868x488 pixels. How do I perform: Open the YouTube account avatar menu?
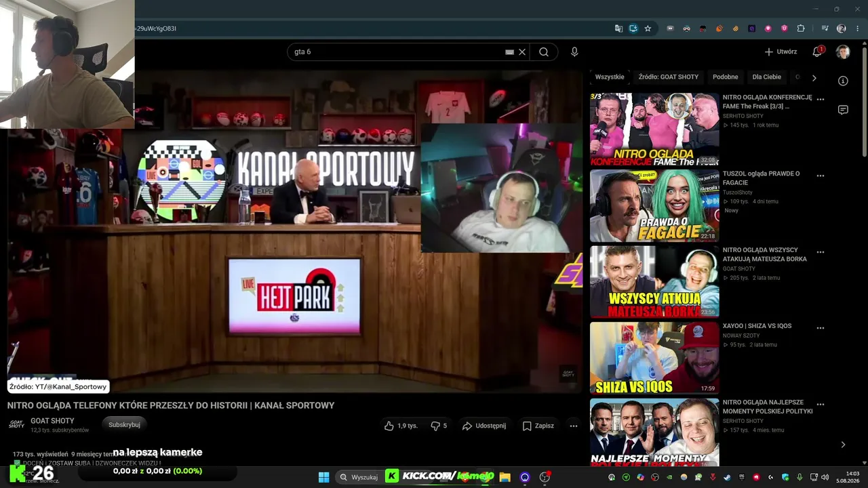843,52
